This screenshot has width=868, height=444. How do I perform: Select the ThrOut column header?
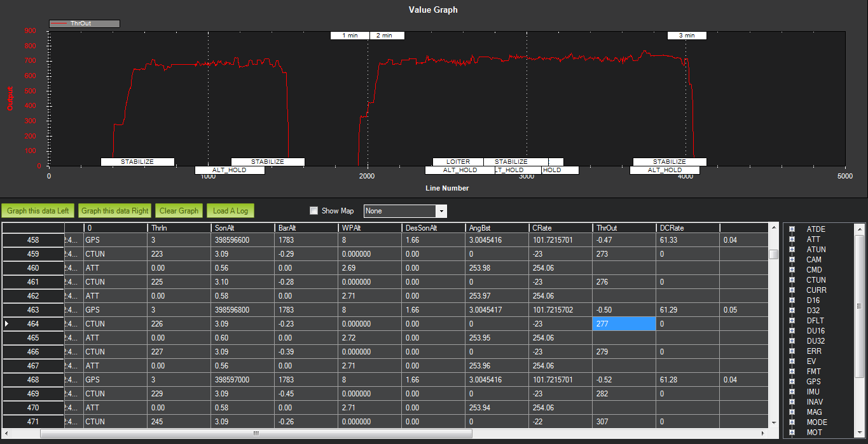(x=624, y=227)
